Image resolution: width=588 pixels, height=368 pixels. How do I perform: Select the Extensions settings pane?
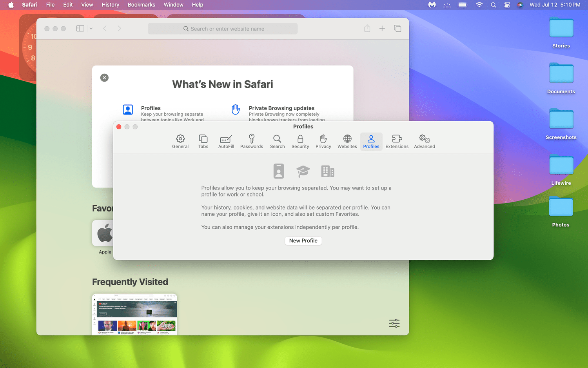[x=397, y=142]
